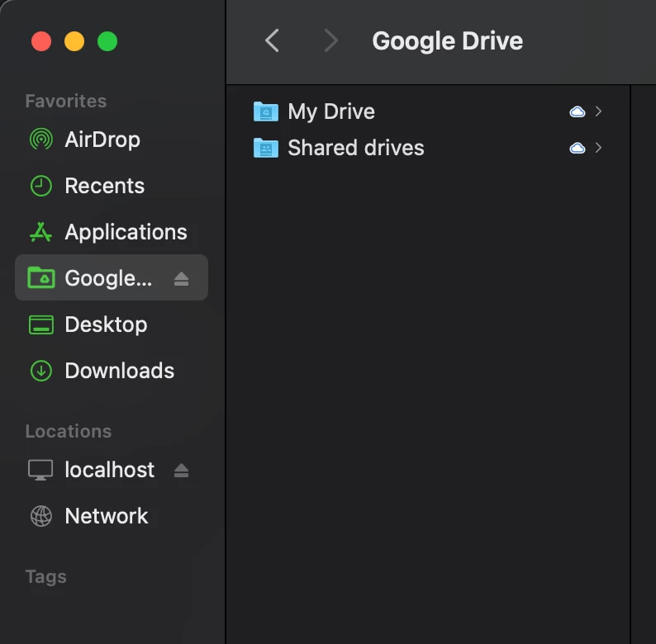656x644 pixels.
Task: Select the 'Shared drives' folder name
Action: coord(355,148)
